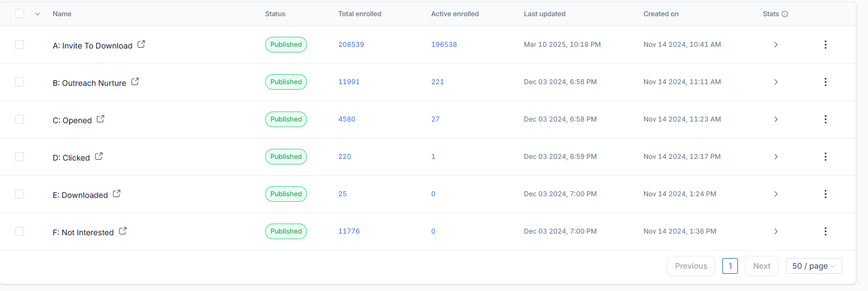Open total enrolled count 11776
Screen dimensions: 868x291
349,231
